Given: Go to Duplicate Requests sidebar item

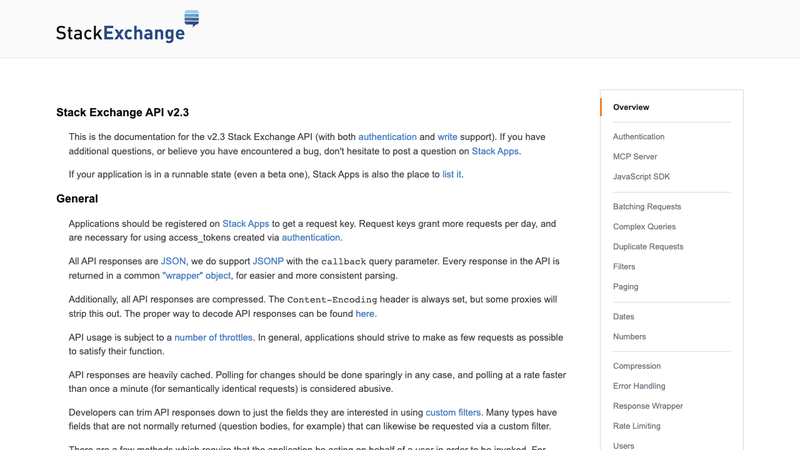Looking at the screenshot, I should pyautogui.click(x=648, y=246).
